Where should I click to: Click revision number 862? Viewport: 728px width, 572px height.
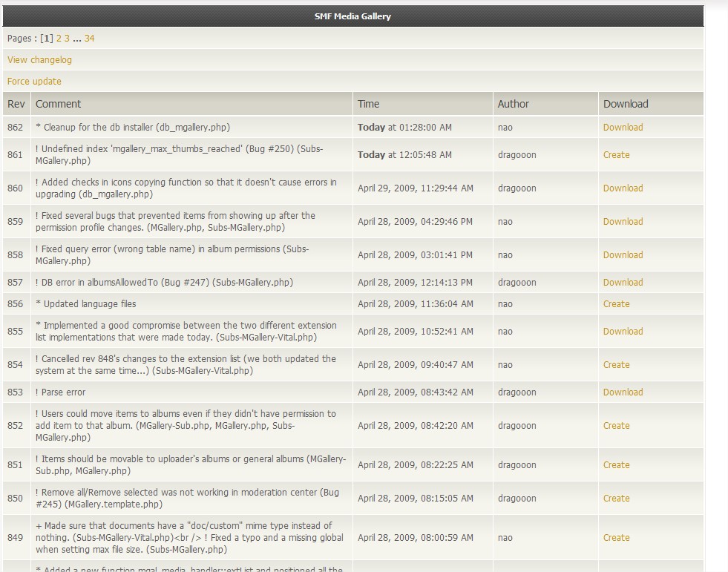pos(15,127)
